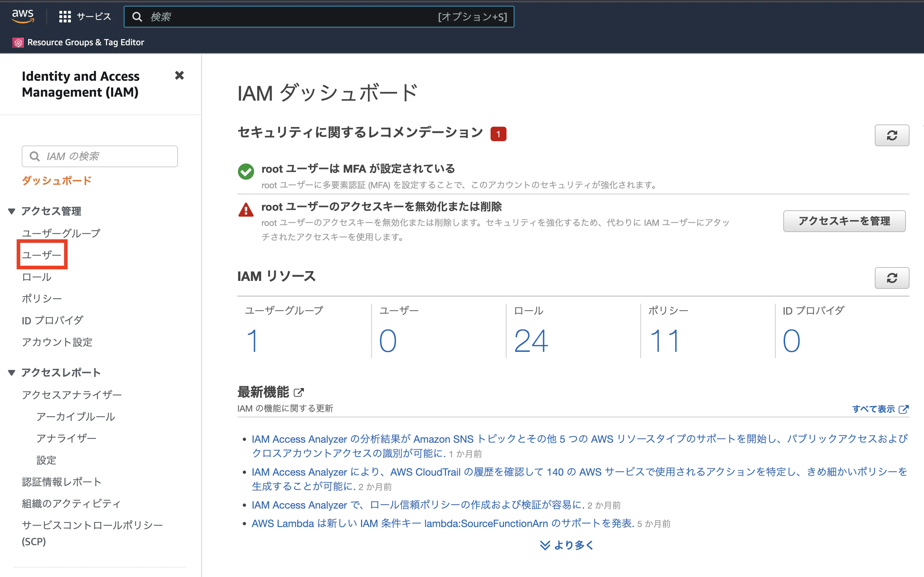Screen dimensions: 924x577
Task: Click the Resource Groups & Tag Editor icon
Action: (x=18, y=43)
